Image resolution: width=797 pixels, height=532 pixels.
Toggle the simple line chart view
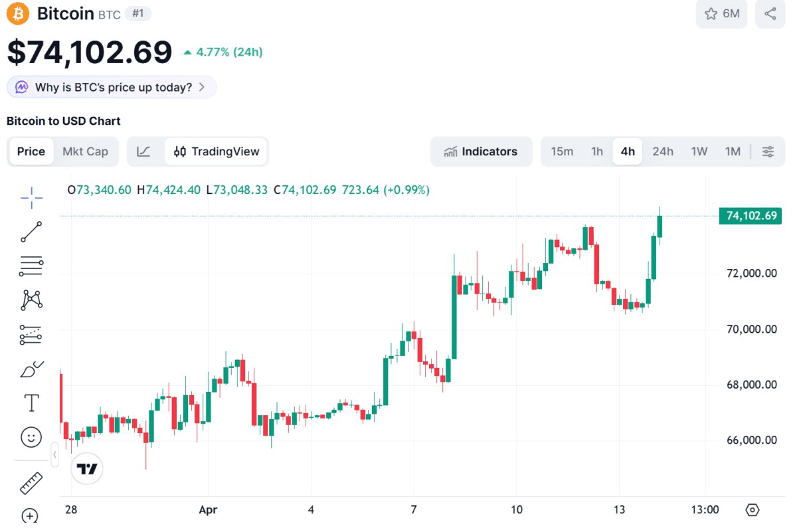(x=143, y=151)
